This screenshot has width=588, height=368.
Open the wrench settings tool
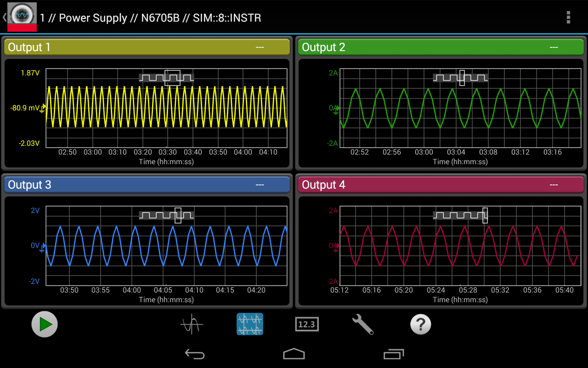[x=363, y=324]
